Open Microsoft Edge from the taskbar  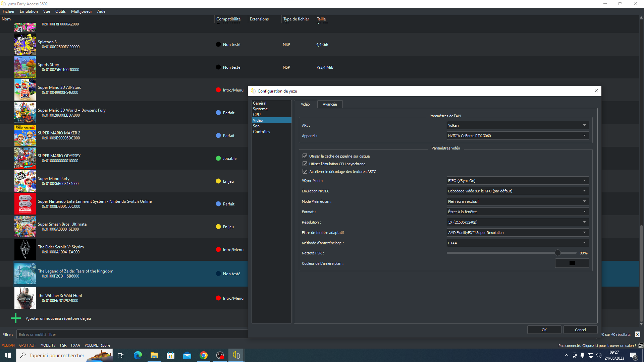138,355
